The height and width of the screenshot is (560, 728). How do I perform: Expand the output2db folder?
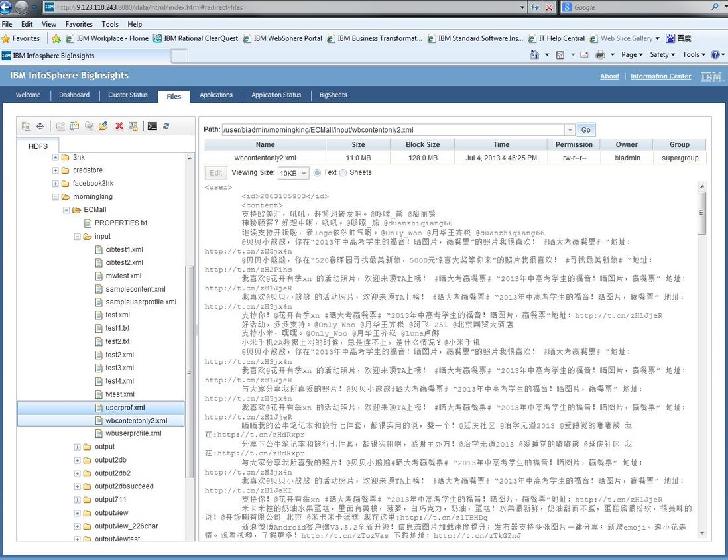(x=77, y=460)
